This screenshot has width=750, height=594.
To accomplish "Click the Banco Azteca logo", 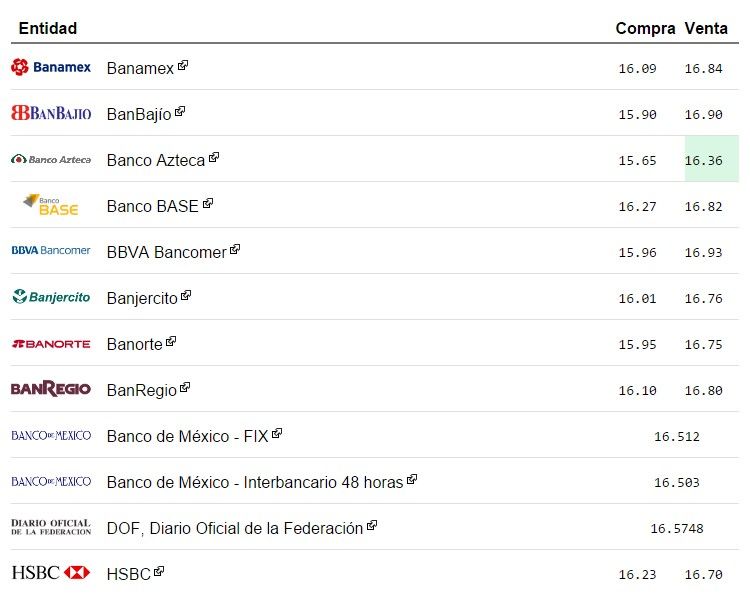I will coord(51,159).
